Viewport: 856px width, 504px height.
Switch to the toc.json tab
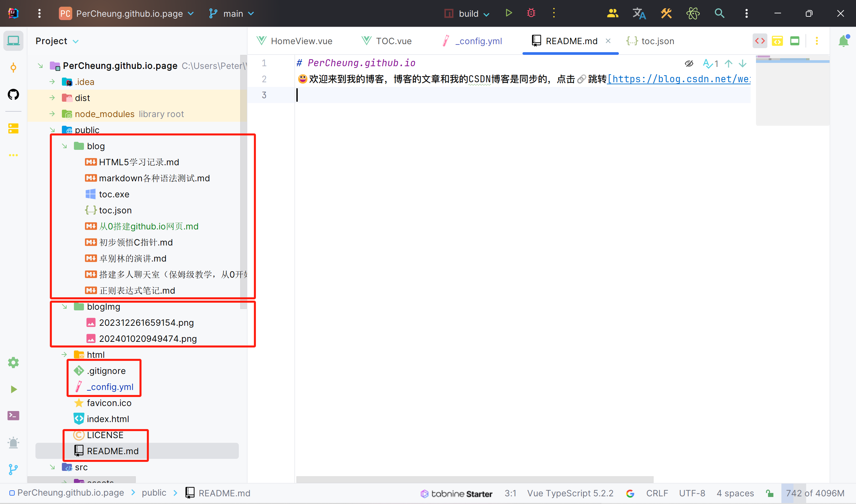click(x=650, y=41)
